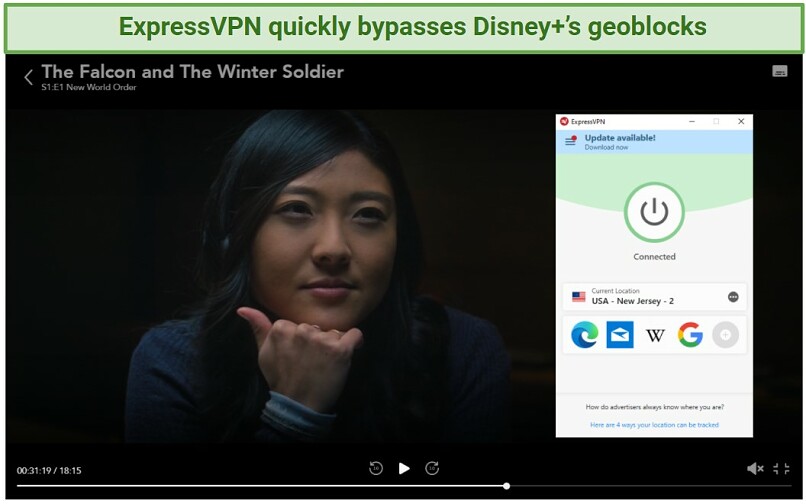Unmute the video with the speaker icon
Viewport: 806px width, 504px height.
[755, 468]
